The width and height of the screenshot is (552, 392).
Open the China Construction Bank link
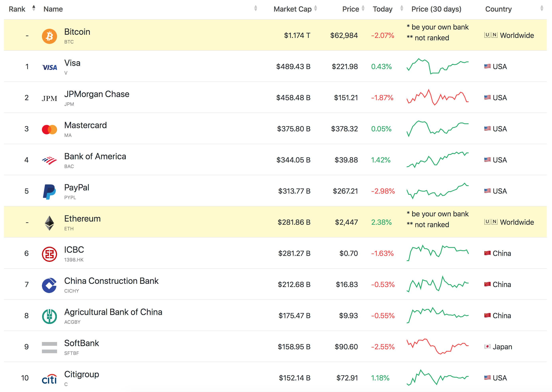[111, 281]
